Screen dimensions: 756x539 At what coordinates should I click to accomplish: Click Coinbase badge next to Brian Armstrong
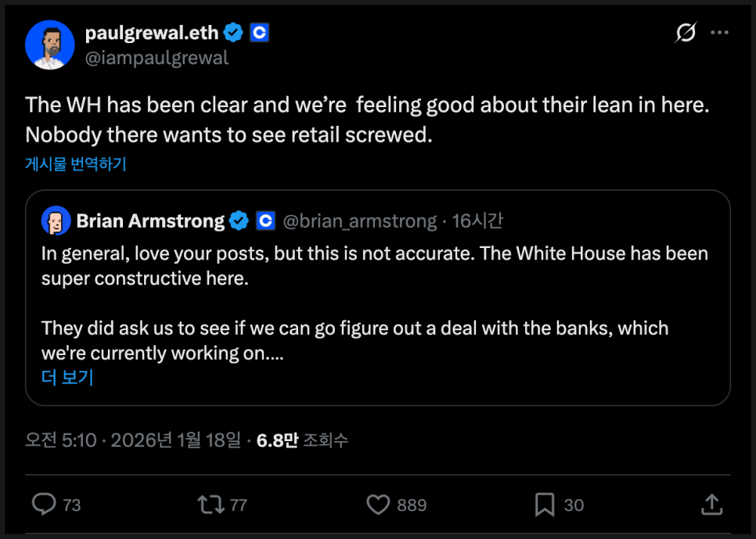pyautogui.click(x=265, y=221)
